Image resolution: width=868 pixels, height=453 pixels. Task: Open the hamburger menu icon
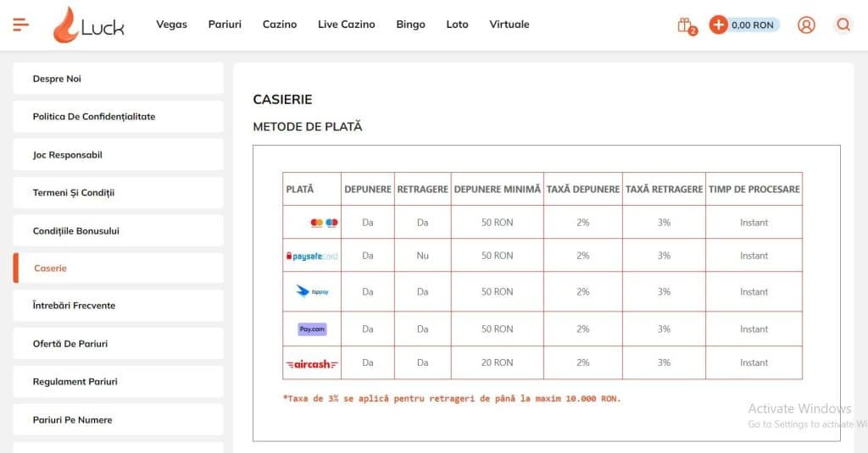pos(20,25)
